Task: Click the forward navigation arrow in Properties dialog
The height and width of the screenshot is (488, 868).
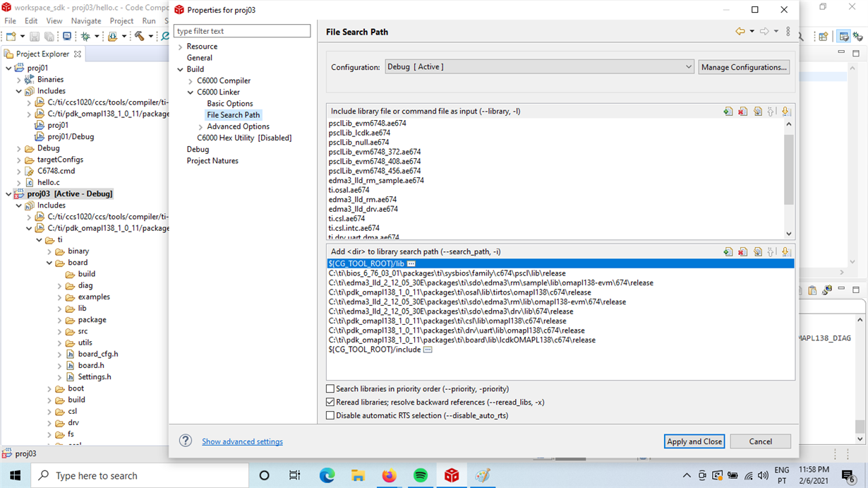Action: click(x=764, y=32)
